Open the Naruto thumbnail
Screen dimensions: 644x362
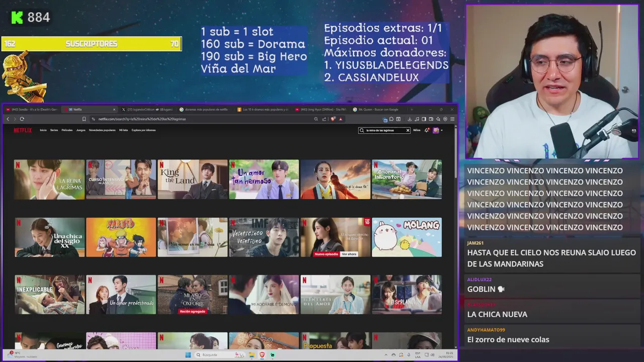click(x=121, y=237)
